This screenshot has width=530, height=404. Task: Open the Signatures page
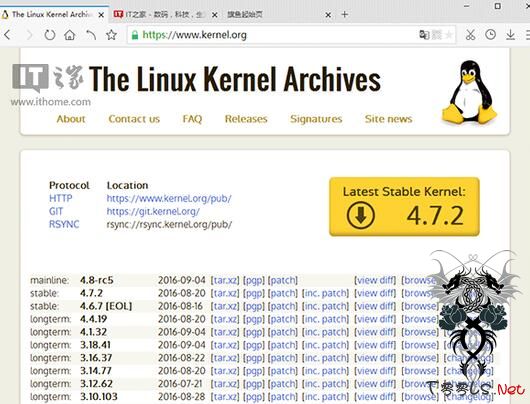(x=316, y=119)
